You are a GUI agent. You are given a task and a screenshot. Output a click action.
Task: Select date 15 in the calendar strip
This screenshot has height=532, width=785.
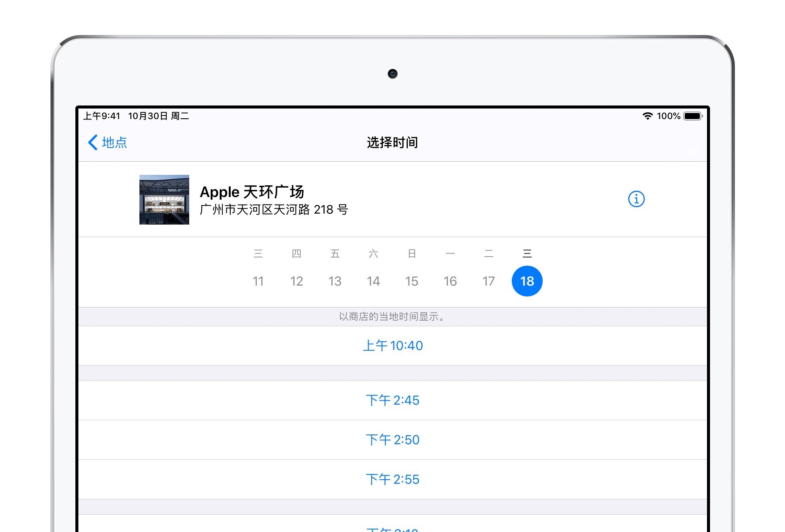point(412,281)
